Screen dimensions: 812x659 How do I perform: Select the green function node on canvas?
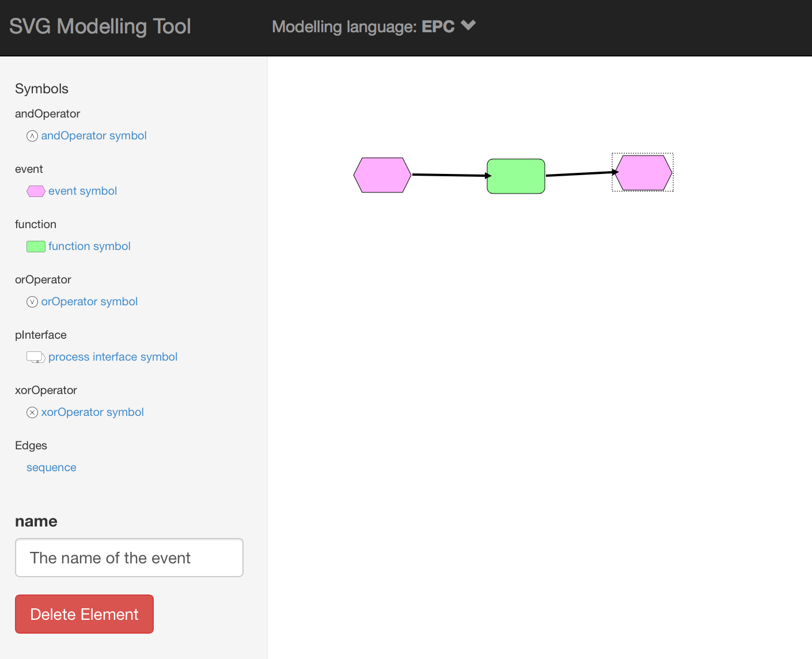[x=516, y=176]
